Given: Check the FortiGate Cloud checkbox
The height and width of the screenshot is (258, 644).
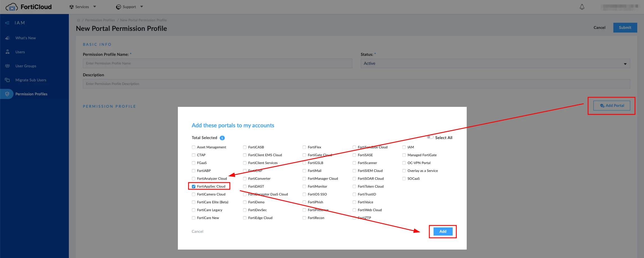Looking at the screenshot, I should point(304,155).
